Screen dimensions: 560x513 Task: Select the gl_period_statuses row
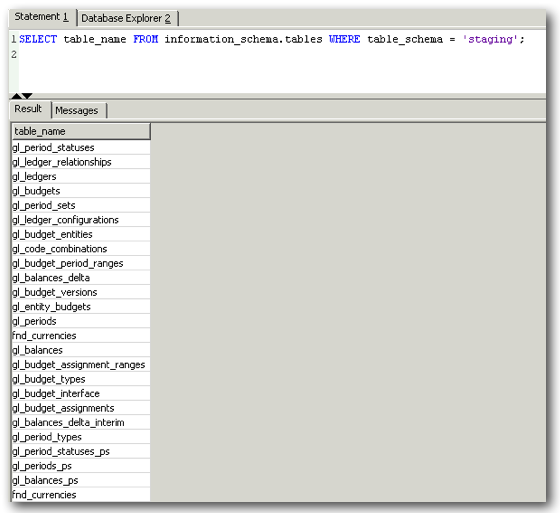click(81, 147)
